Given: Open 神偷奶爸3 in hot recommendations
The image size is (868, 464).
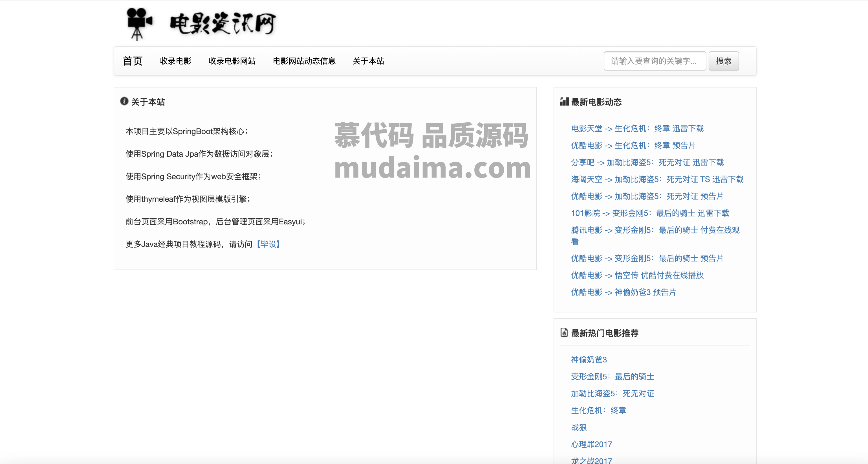Looking at the screenshot, I should pos(589,360).
